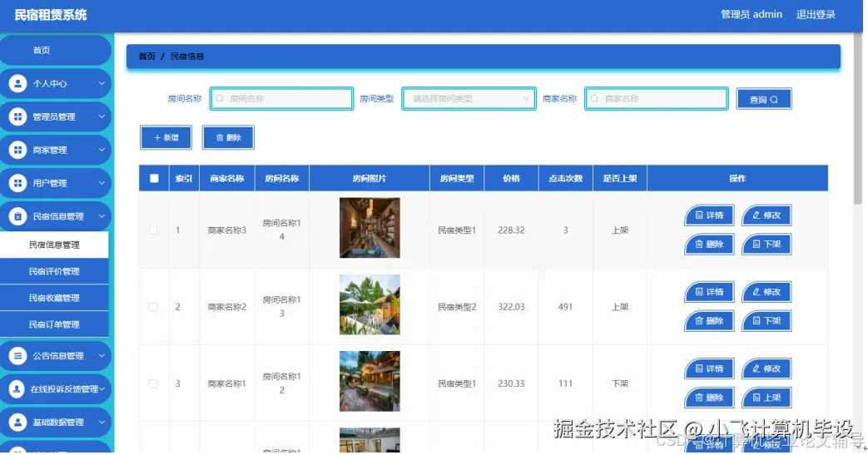The width and height of the screenshot is (868, 455).
Task: Collapse 民宿信息管理 menu chevron
Action: click(102, 216)
